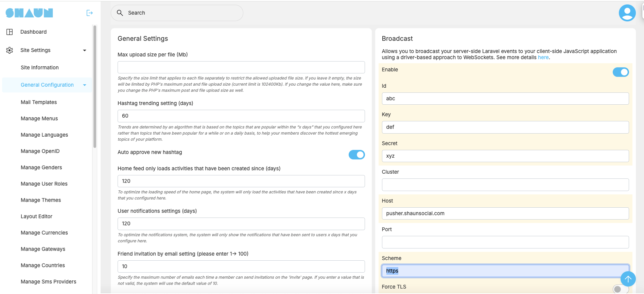Viewport: 644px width, 294px height.
Task: Click the 'here' details link
Action: point(543,57)
